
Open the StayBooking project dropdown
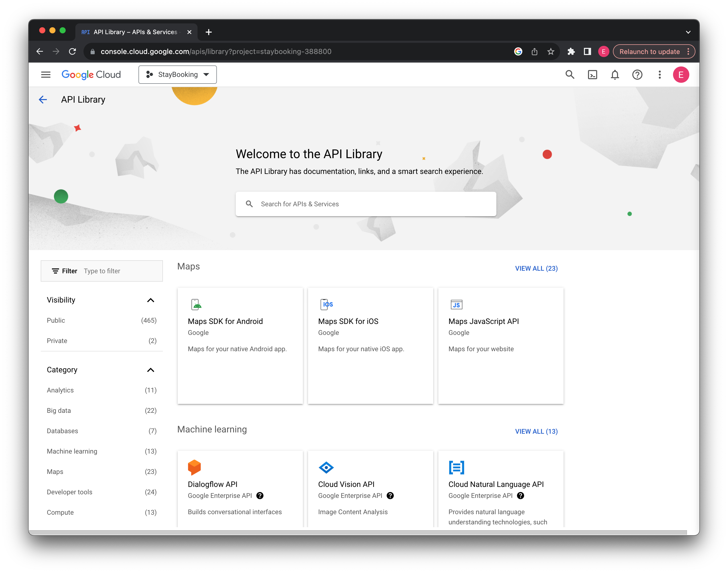click(x=177, y=75)
